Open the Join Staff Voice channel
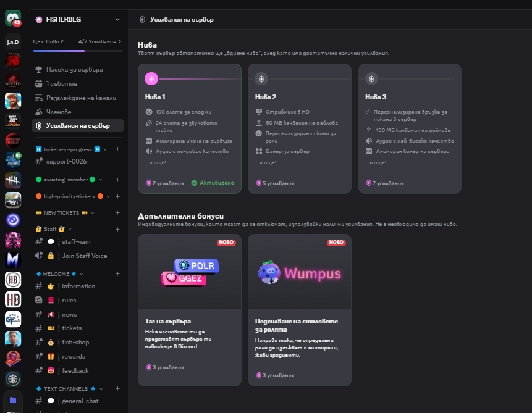Viewport: 532px width, 413px height. pyautogui.click(x=78, y=256)
